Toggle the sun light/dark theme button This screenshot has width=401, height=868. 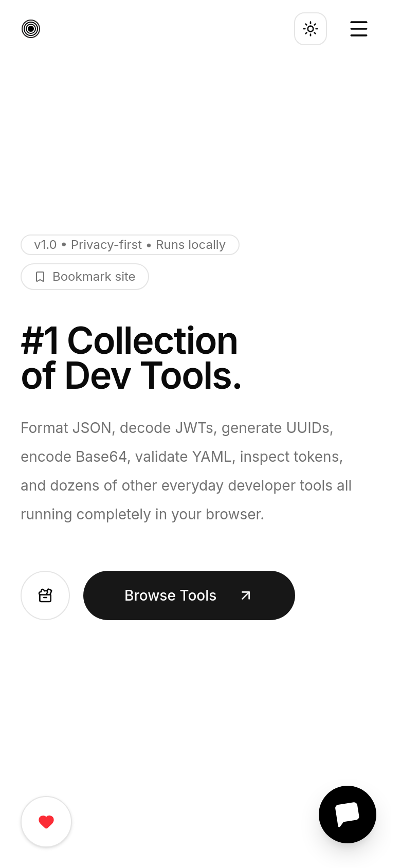[x=311, y=29]
